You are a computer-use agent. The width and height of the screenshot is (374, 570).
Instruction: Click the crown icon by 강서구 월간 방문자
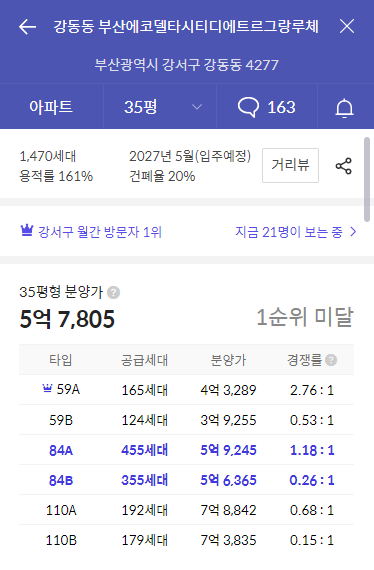27,230
